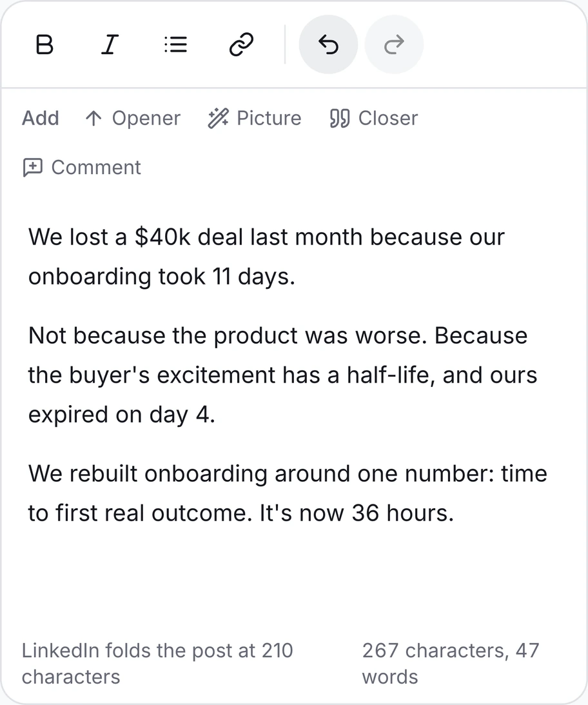This screenshot has width=588, height=705.
Task: Click the character and word count label
Action: (451, 664)
